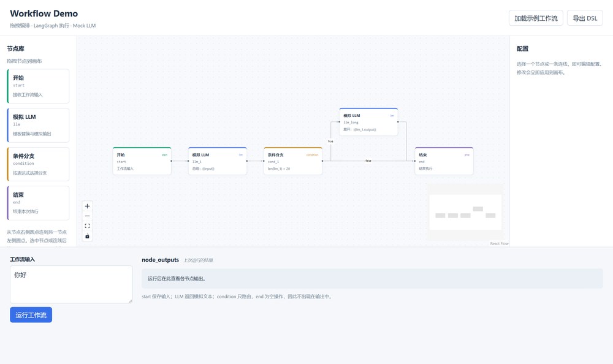Zoom in with the canvas plus control
The image size is (613, 364).
(x=87, y=206)
